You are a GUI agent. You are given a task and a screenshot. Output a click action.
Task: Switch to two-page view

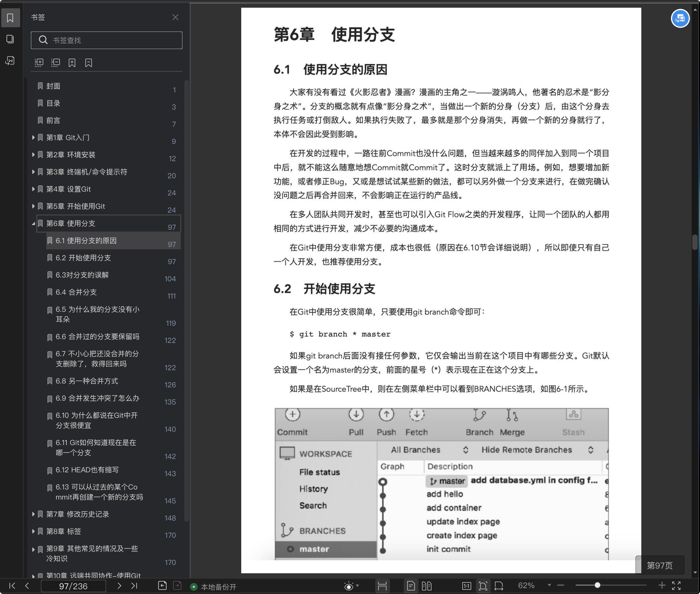click(427, 586)
